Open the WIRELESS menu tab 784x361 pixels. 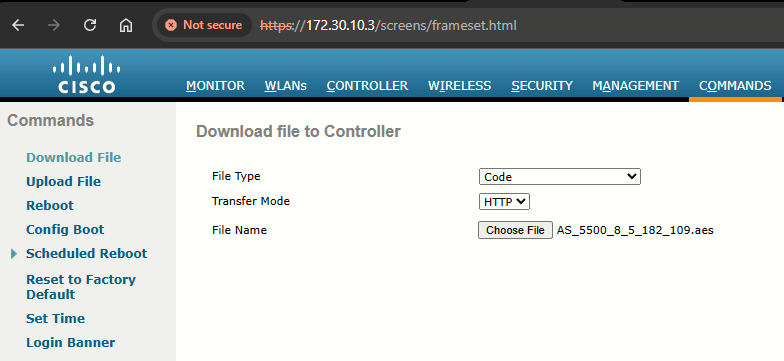(460, 86)
